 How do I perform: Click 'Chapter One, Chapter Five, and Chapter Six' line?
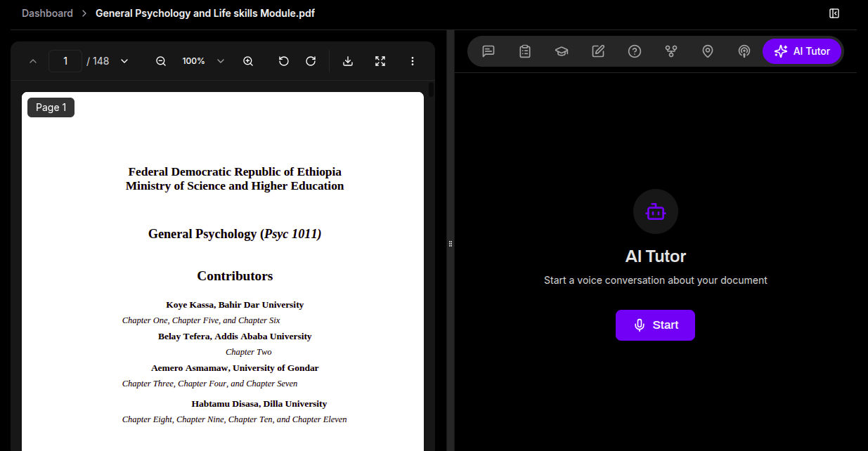[x=201, y=320]
